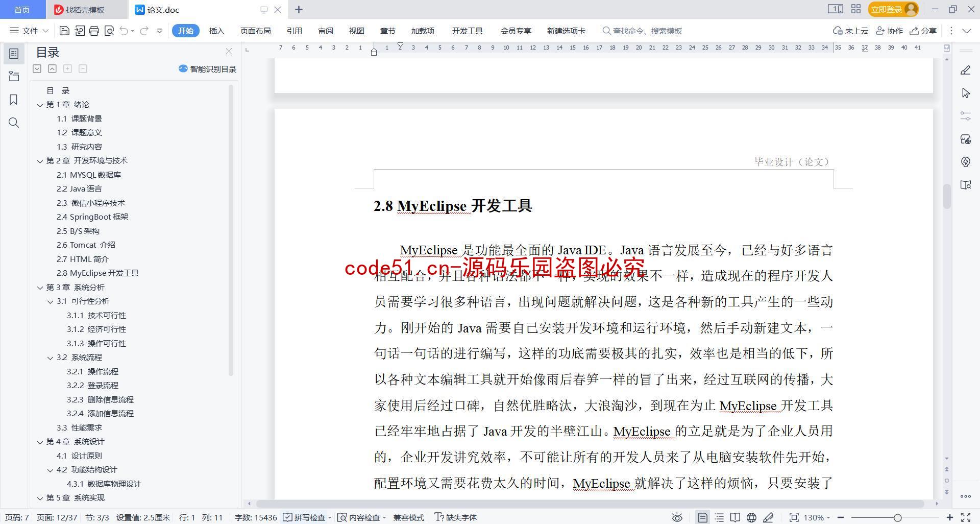Go to 2.4 SpringBoot 框架 in outline
Screen dimensions: 980x524
92,217
